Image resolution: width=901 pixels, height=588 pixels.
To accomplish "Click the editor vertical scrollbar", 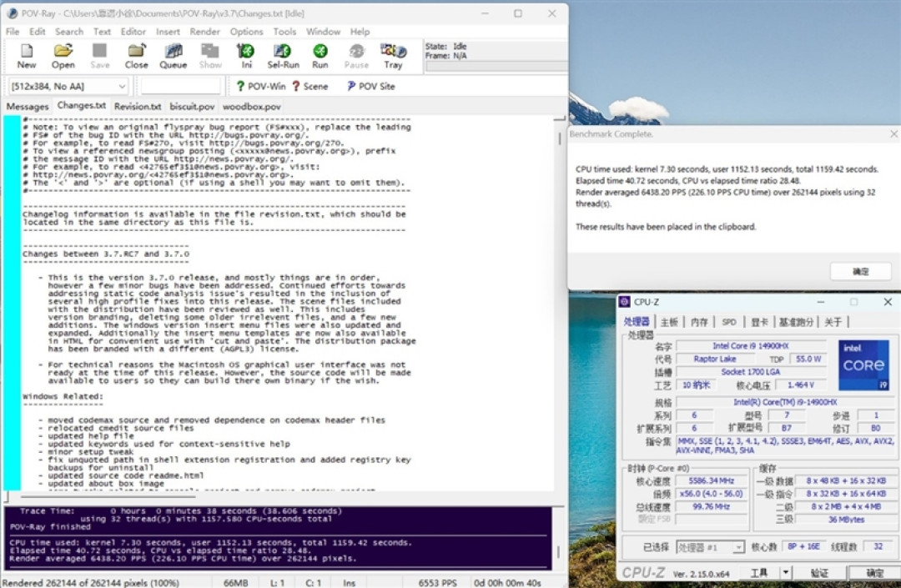I will point(560,304).
